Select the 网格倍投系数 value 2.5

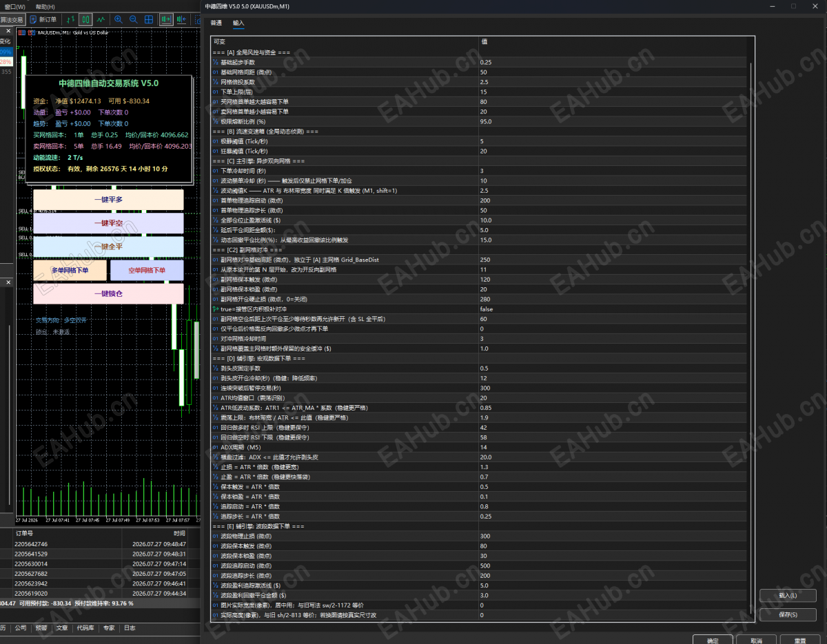(612, 82)
